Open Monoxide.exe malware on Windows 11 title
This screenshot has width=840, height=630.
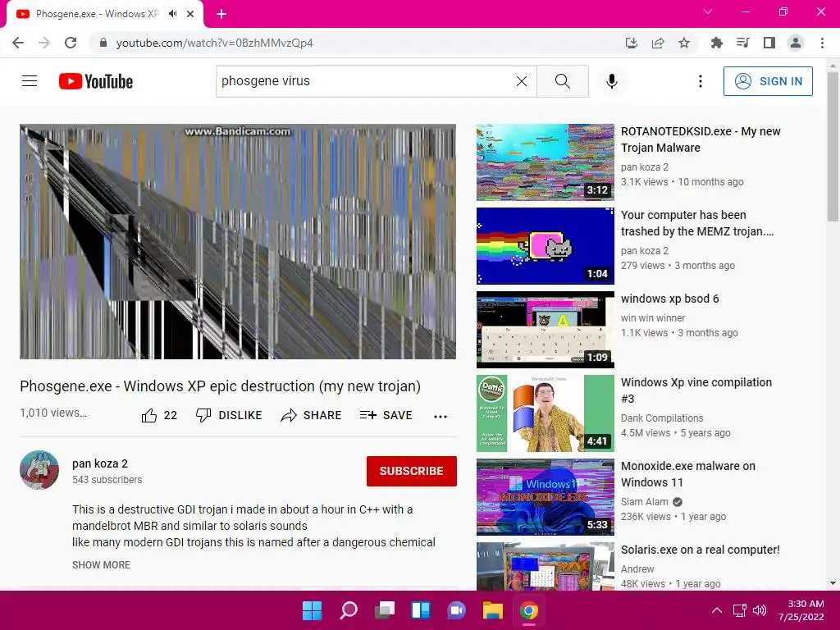click(688, 473)
